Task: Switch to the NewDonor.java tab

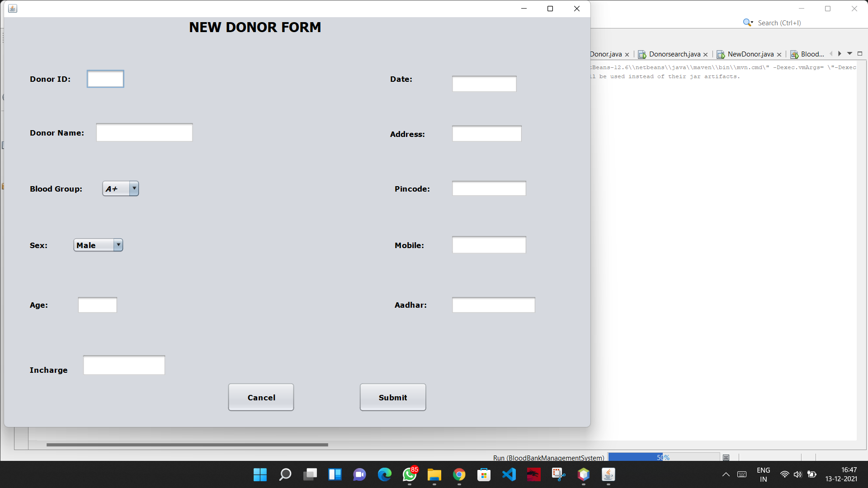Action: (x=751, y=54)
